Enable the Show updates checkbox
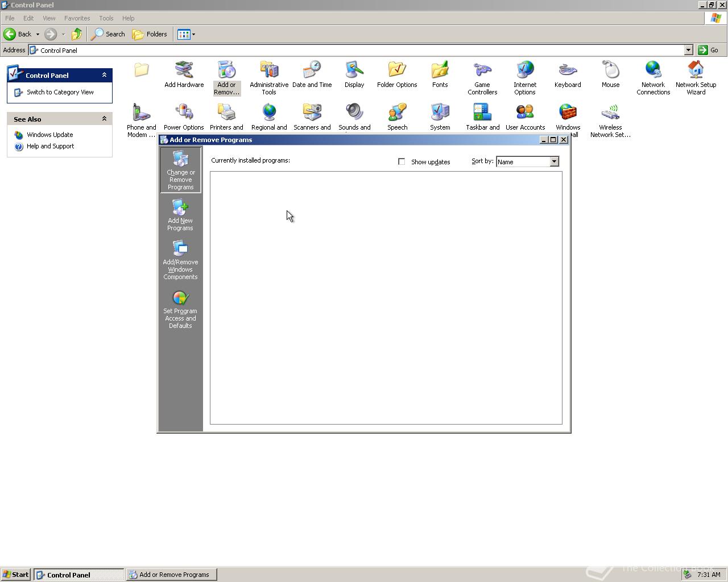 (x=402, y=162)
